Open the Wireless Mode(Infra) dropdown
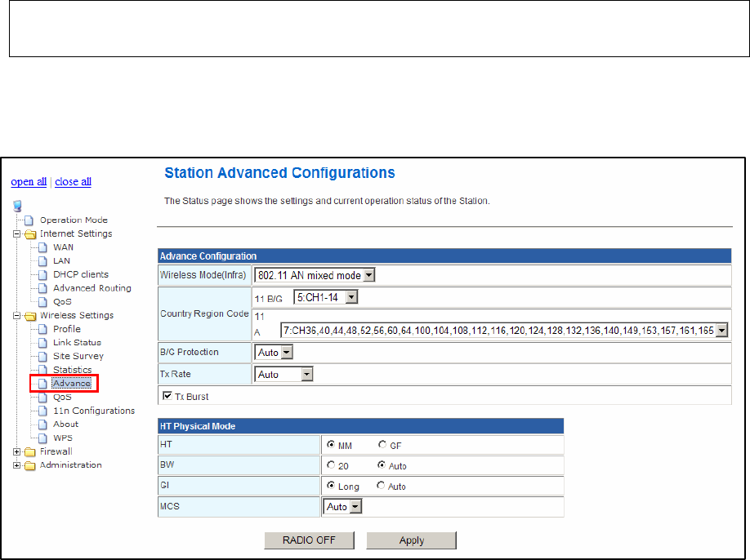Screen dimensions: 750x560 (315, 275)
